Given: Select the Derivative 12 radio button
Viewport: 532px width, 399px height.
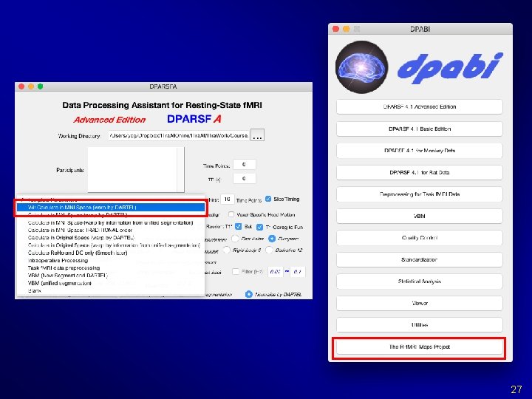Looking at the screenshot, I should [x=269, y=250].
